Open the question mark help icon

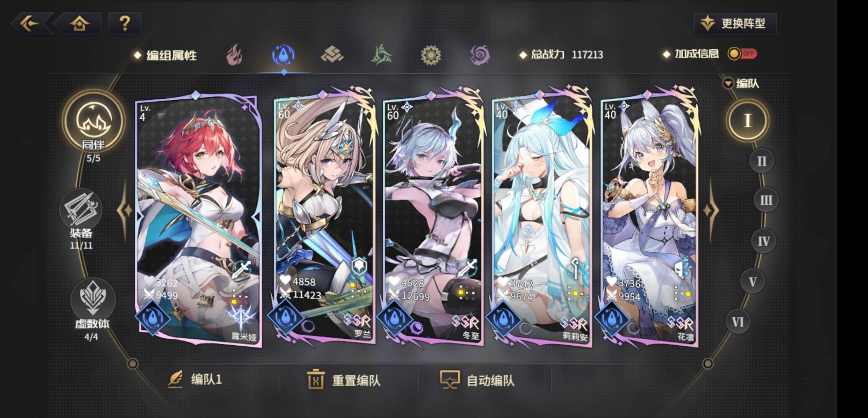click(125, 24)
